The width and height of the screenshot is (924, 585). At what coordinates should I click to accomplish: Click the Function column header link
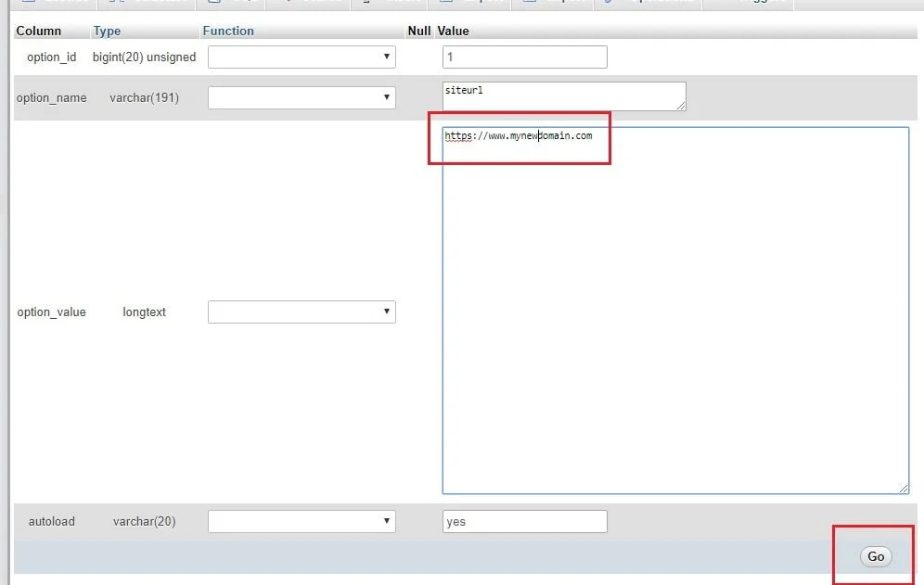coord(228,31)
